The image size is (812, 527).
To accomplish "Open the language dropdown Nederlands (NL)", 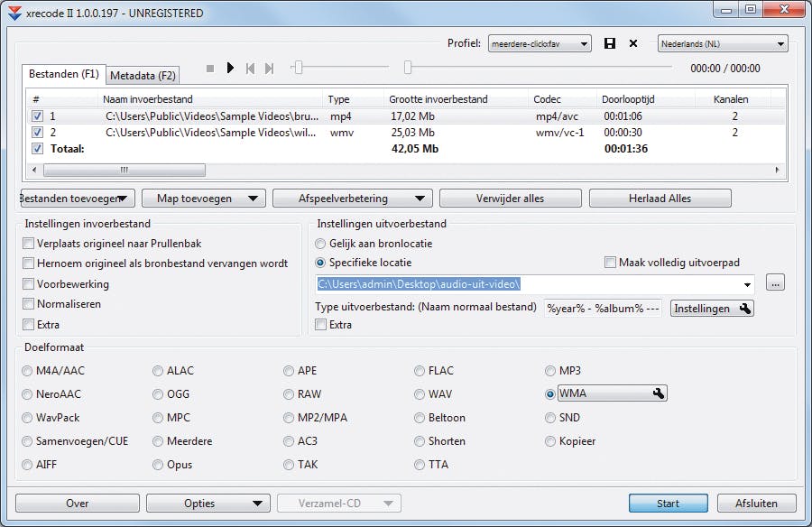I will [x=723, y=44].
